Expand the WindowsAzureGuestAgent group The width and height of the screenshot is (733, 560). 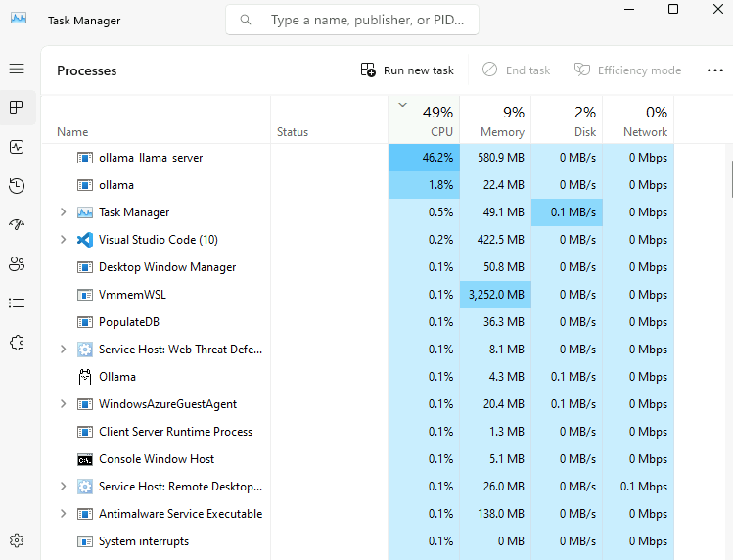(63, 404)
